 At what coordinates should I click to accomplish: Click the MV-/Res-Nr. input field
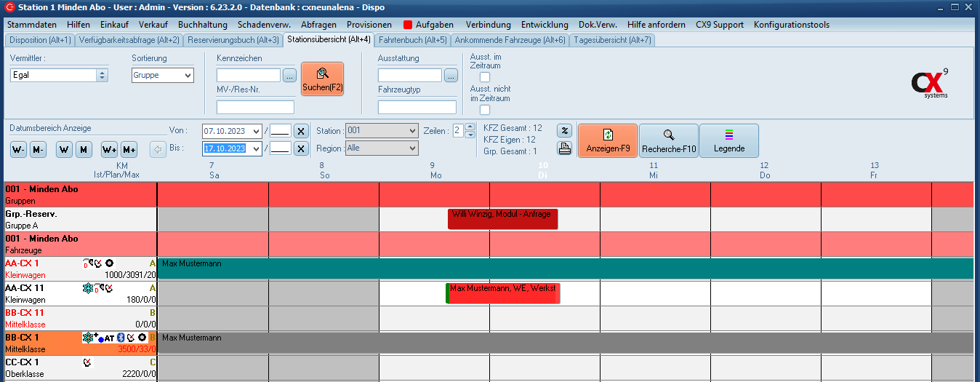click(255, 107)
